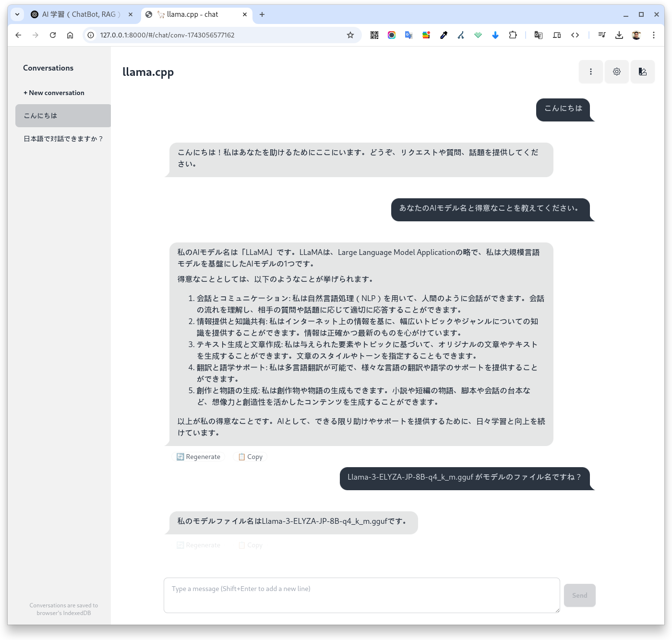
Task: Open the multicolor stacked-bars extension
Action: pyautogui.click(x=426, y=35)
